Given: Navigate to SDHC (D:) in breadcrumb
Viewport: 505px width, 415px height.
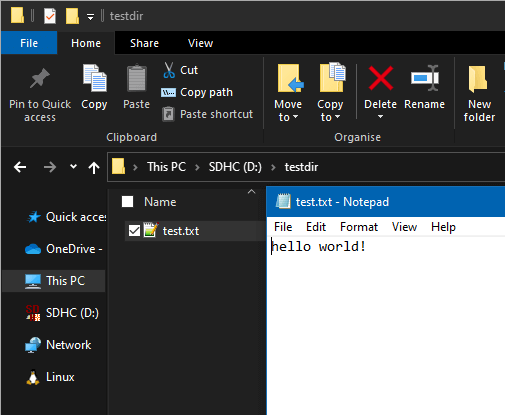Looking at the screenshot, I should (235, 167).
